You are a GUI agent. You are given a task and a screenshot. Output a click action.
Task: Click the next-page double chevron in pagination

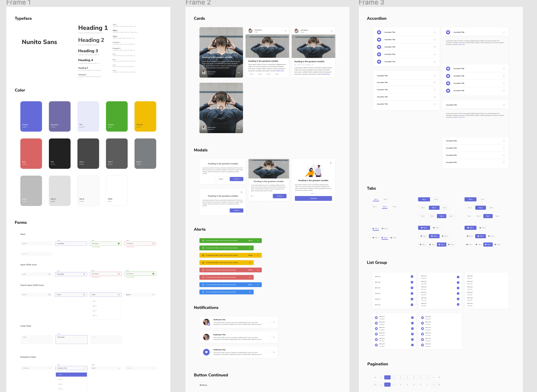tap(439, 377)
